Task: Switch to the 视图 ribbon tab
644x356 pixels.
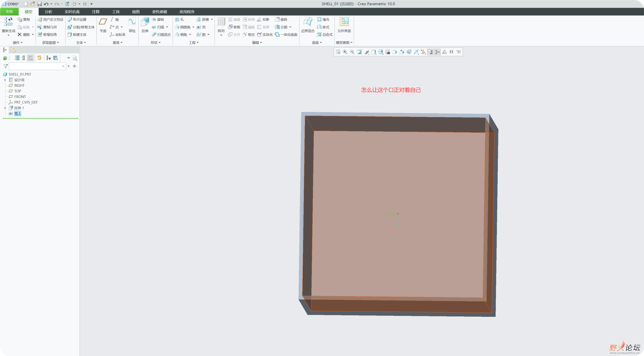Action: (136, 12)
